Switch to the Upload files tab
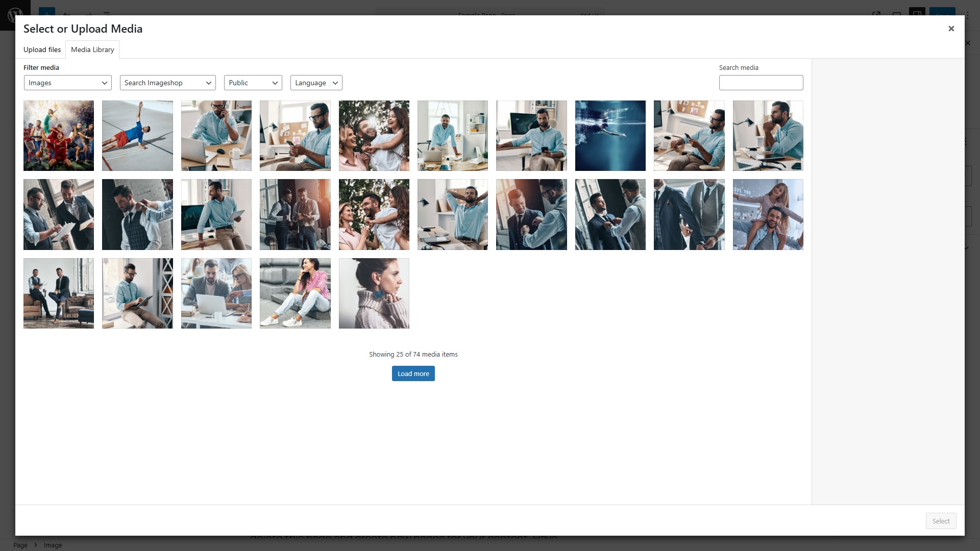 (x=42, y=49)
